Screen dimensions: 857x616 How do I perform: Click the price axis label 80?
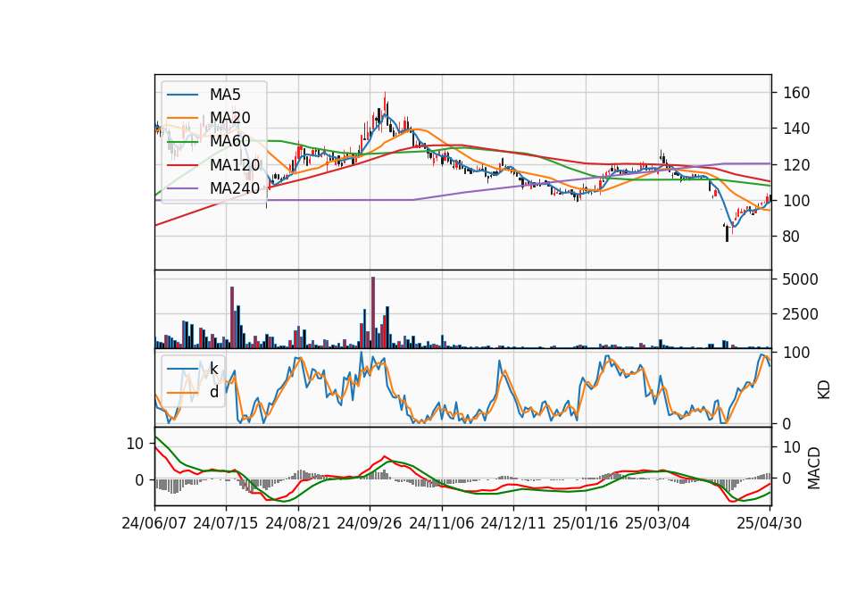tap(792, 237)
